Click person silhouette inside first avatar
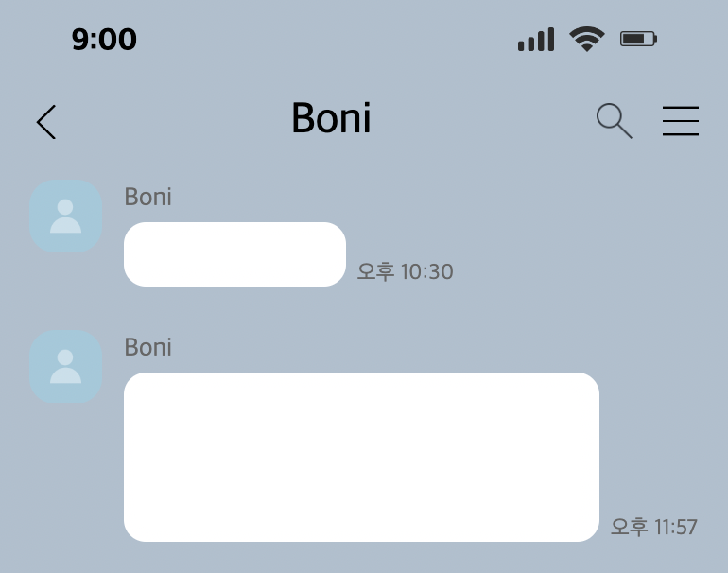728x573 pixels. (x=65, y=216)
